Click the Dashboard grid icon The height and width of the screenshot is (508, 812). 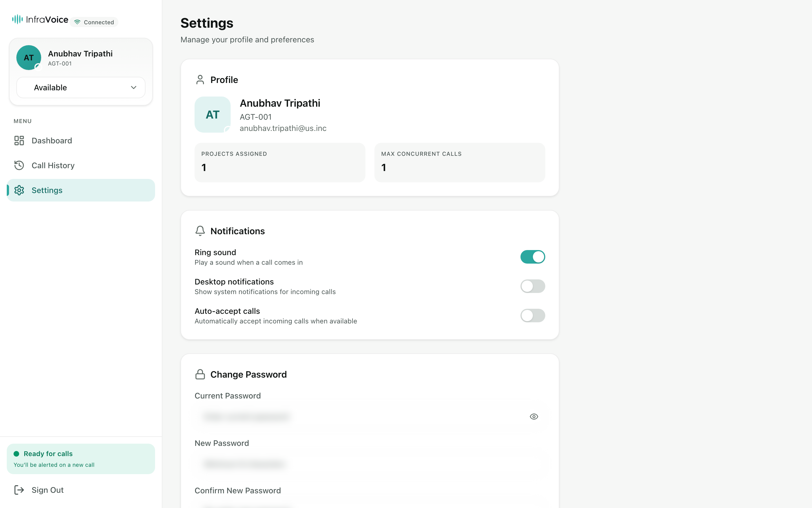[x=19, y=141]
